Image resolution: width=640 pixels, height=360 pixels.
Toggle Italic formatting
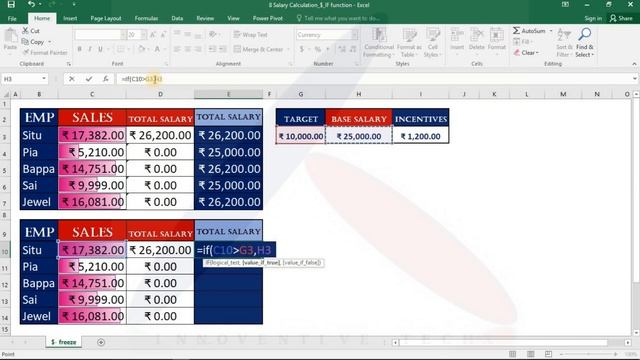pyautogui.click(x=90, y=49)
